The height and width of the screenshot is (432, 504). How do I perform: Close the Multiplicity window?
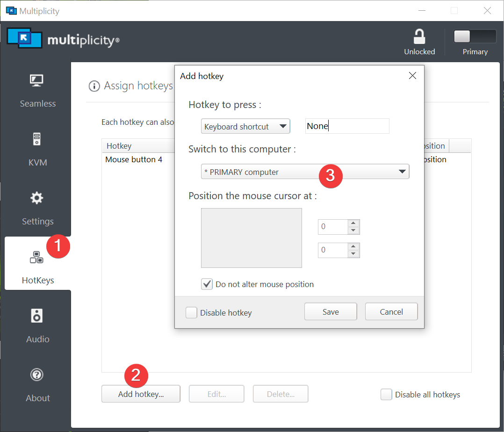487,11
